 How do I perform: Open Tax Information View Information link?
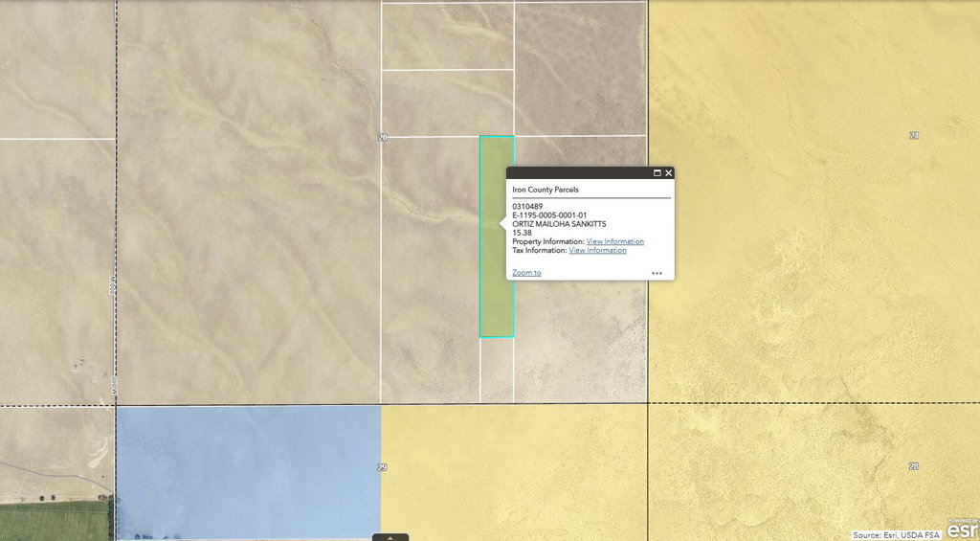coord(597,250)
